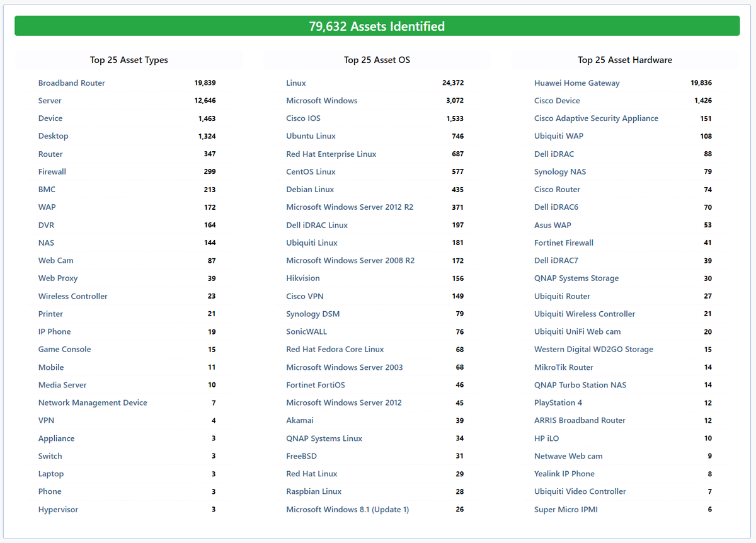Open the Game Console asset type

(x=65, y=350)
